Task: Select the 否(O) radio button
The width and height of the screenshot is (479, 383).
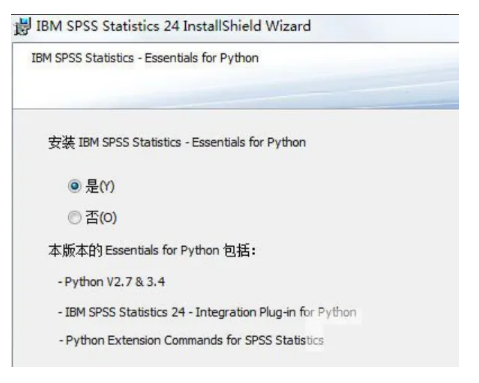Action: 74,218
